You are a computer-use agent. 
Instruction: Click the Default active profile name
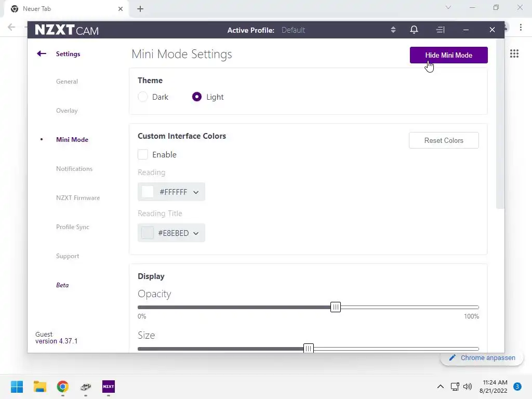click(293, 30)
